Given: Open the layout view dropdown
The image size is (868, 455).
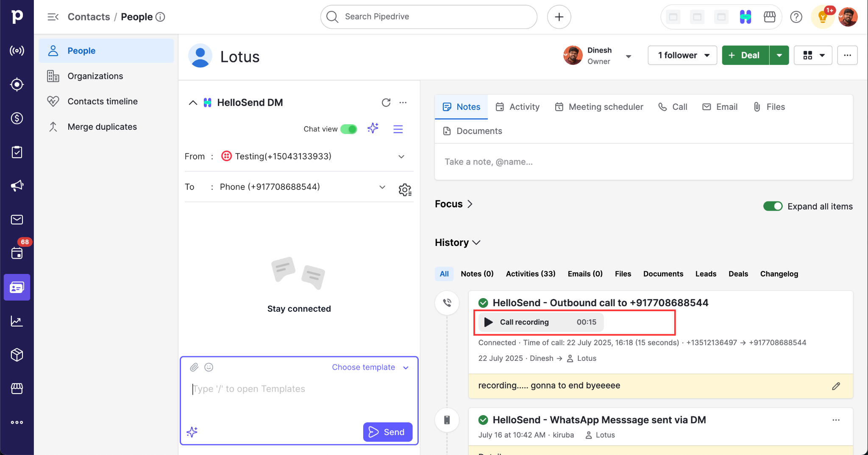Looking at the screenshot, I should pyautogui.click(x=813, y=55).
